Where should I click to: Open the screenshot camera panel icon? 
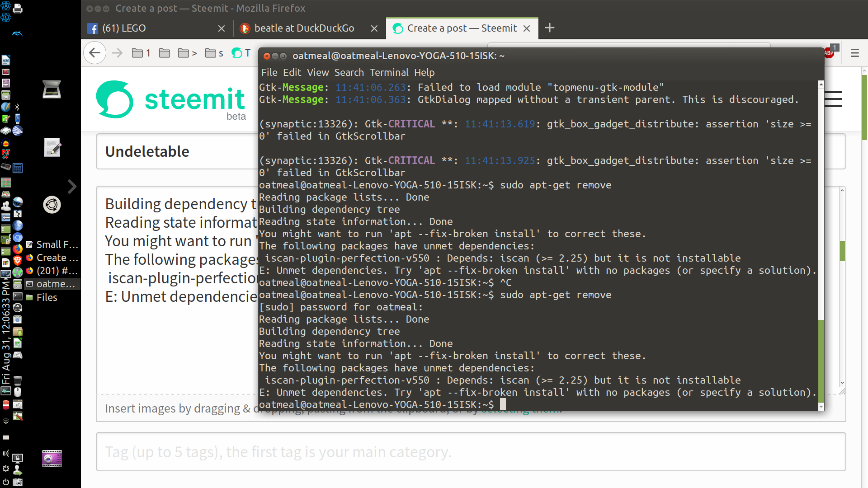[x=18, y=482]
